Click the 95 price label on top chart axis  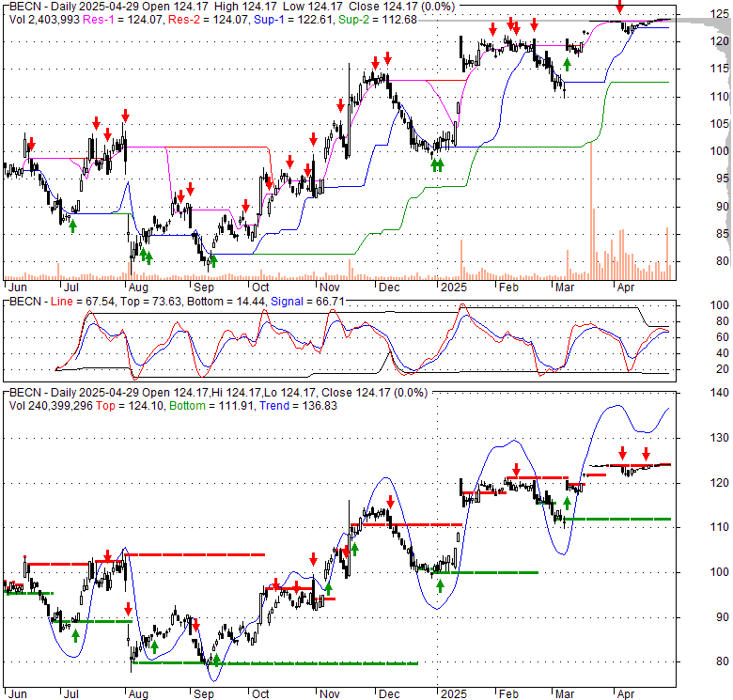click(723, 179)
